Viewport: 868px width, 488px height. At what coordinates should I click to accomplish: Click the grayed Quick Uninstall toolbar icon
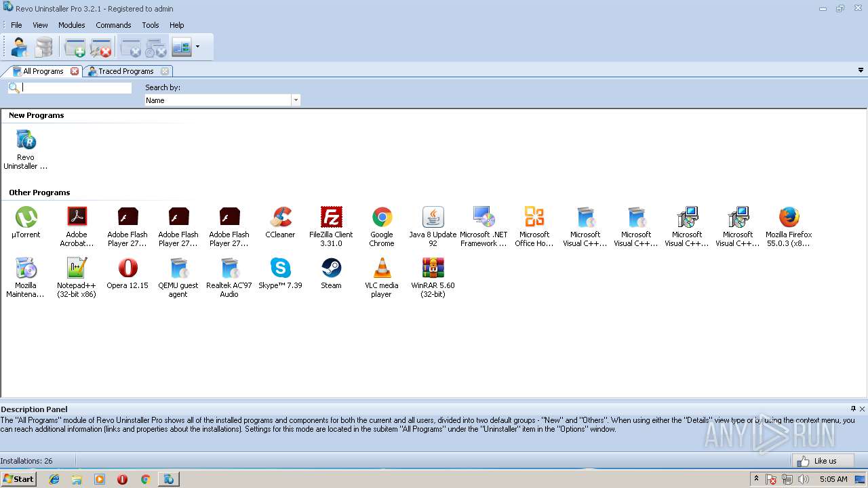(156, 47)
